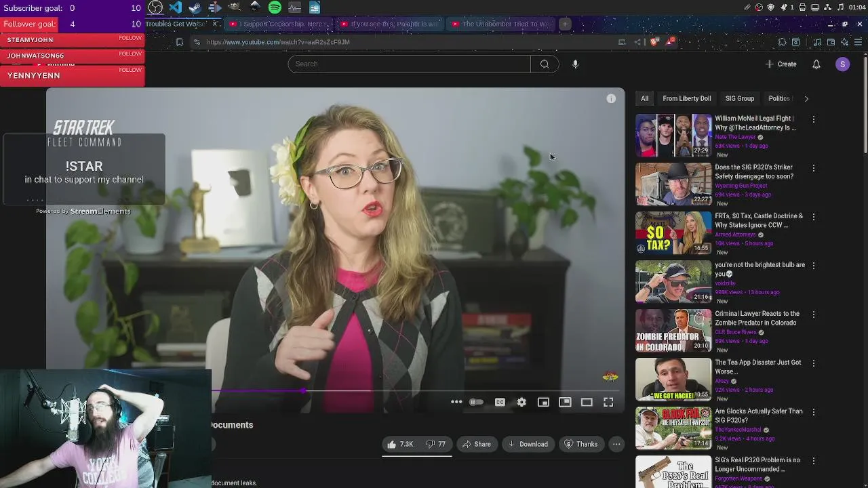
Task: Switch to the 'If you see this, Palantir' tab
Action: [x=390, y=24]
